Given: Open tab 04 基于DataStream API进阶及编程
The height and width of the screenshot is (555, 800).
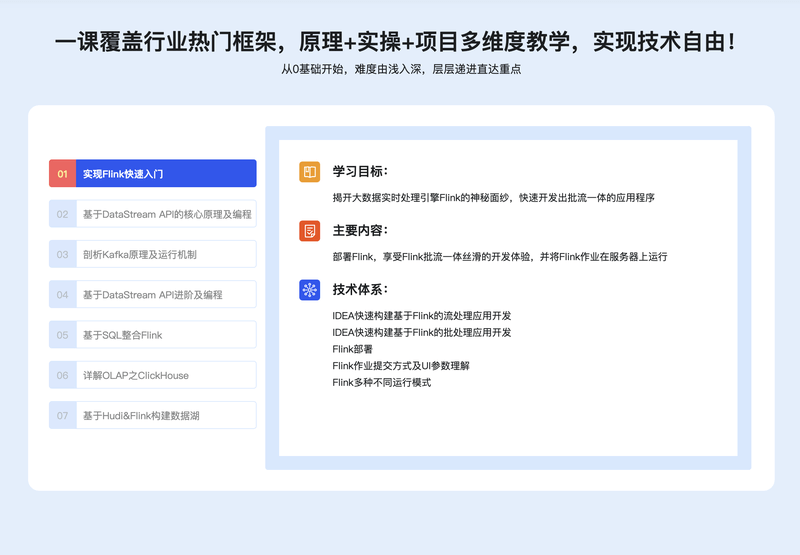Looking at the screenshot, I should tap(153, 294).
